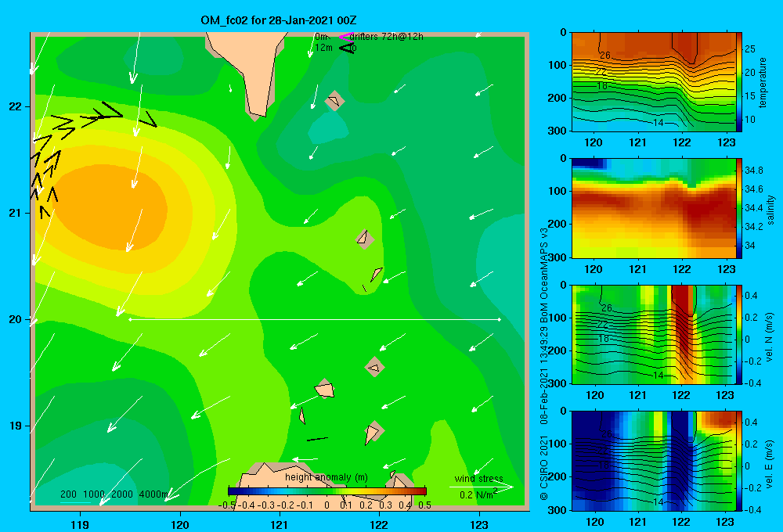Click the orange high anomaly eddy center on map

click(x=111, y=209)
